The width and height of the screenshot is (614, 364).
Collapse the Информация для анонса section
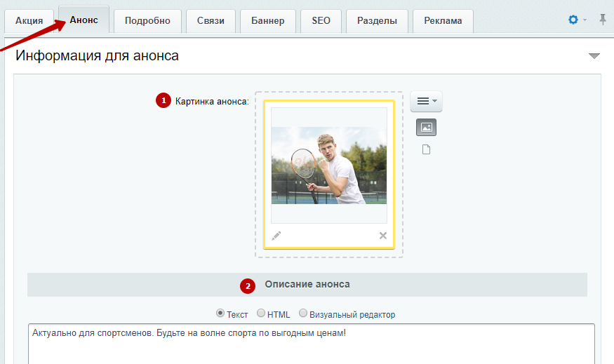tap(594, 56)
